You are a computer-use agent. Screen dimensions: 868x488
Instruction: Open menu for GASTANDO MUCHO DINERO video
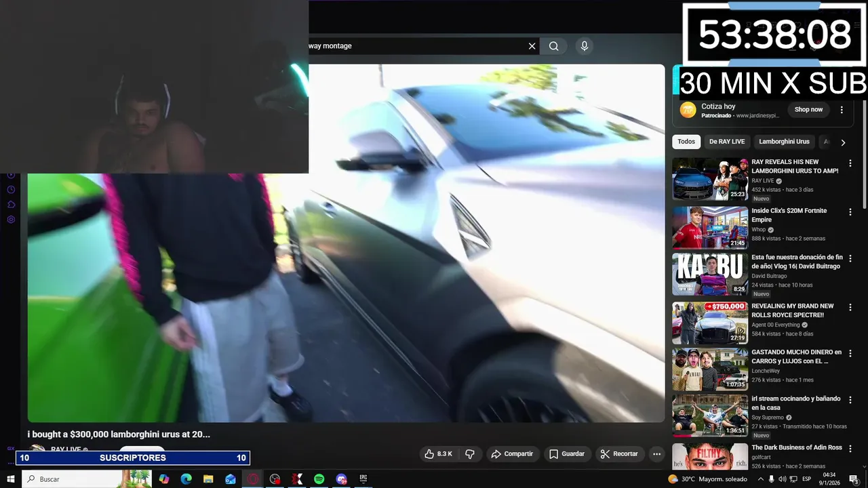click(x=850, y=354)
